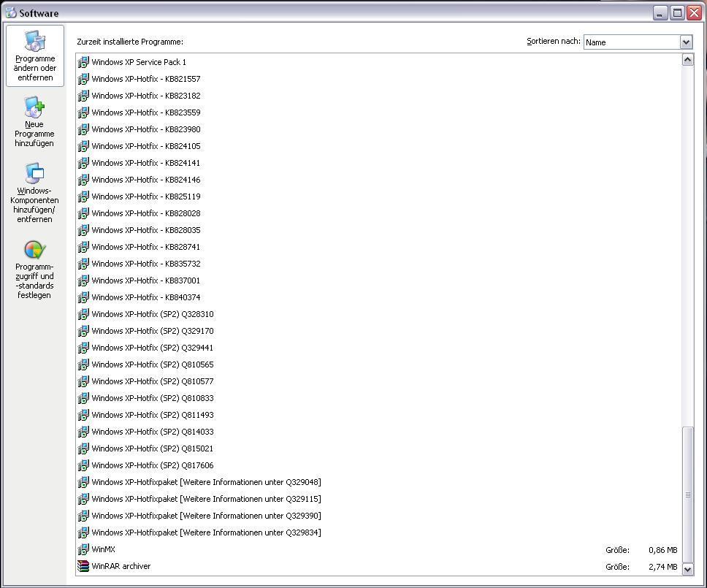Click the icon beside Hotfix KB823182
This screenshot has height=588, width=707.
click(x=83, y=96)
